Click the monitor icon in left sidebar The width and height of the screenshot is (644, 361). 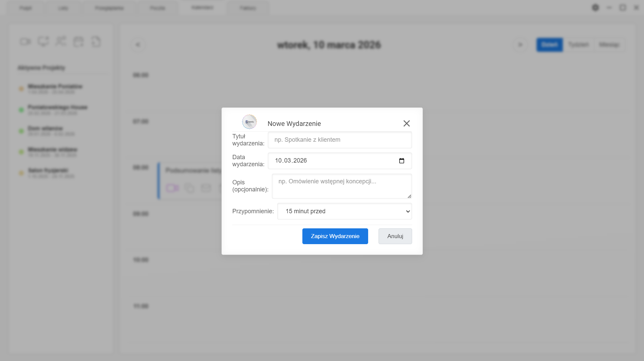(43, 42)
